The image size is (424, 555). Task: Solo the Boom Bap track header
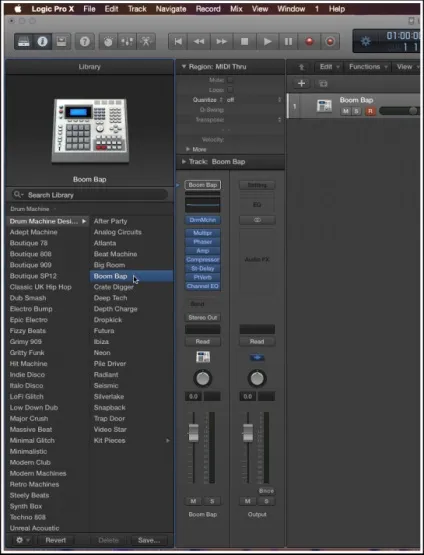(356, 111)
